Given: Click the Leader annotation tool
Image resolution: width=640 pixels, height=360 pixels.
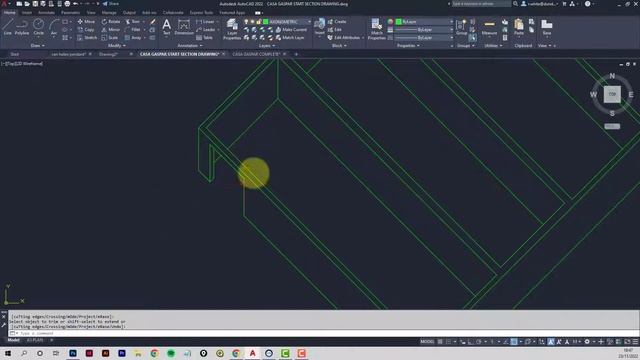Looking at the screenshot, I should click(x=206, y=30).
